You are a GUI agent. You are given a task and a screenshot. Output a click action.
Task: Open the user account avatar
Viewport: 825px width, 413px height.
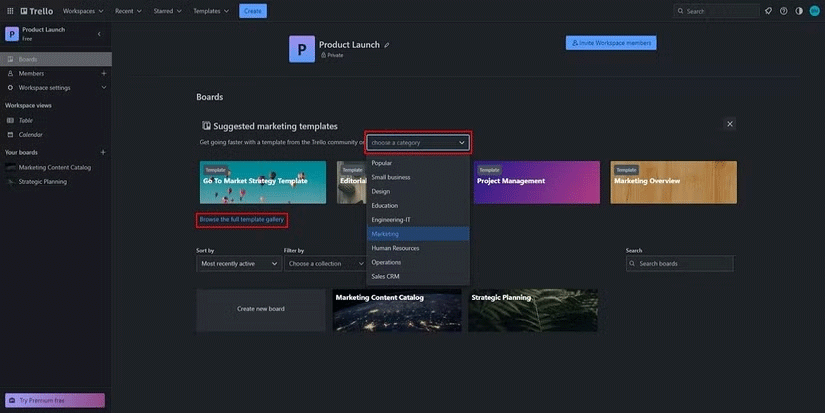point(814,11)
